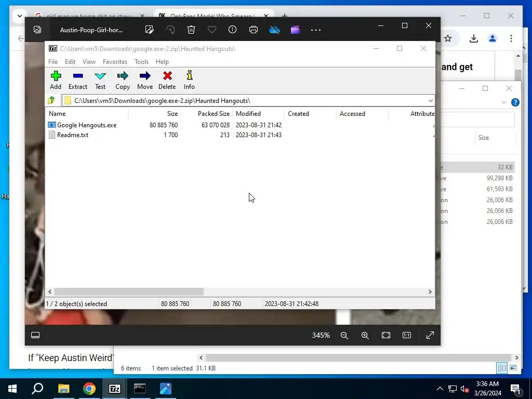The height and width of the screenshot is (399, 532).
Task: Open Chrome downloads icon
Action: 474,38
